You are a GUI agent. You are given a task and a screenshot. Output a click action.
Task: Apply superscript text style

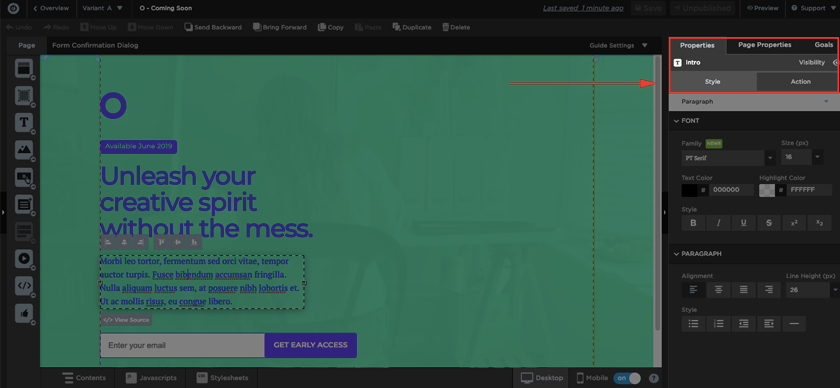[794, 223]
